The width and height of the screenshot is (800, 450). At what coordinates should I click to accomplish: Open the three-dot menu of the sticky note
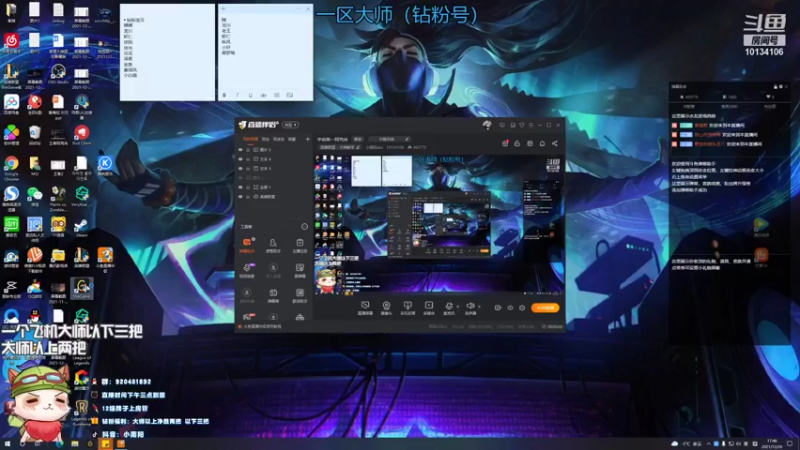click(x=298, y=9)
